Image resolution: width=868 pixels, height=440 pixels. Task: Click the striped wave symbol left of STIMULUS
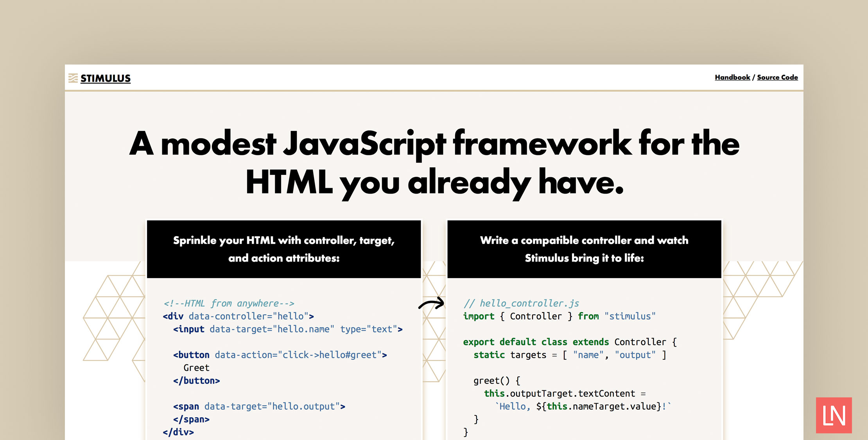pos(73,78)
